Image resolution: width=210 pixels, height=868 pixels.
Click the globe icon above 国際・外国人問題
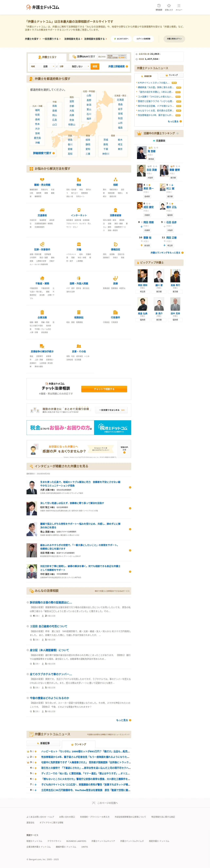click(x=79, y=278)
